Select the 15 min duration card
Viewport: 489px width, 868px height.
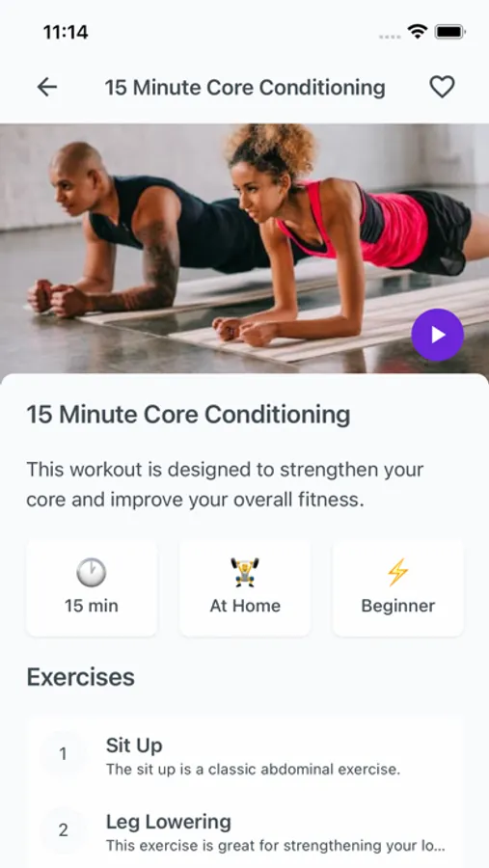92,588
